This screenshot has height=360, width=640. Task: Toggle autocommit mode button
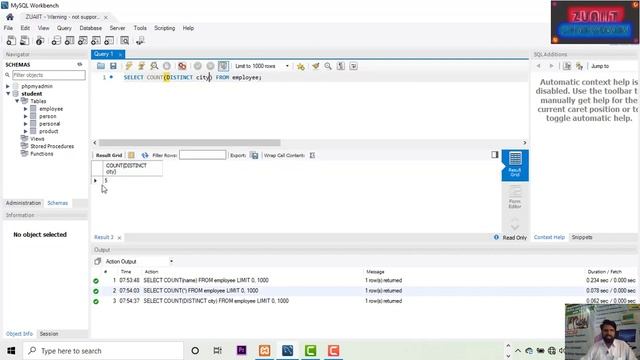click(223, 66)
